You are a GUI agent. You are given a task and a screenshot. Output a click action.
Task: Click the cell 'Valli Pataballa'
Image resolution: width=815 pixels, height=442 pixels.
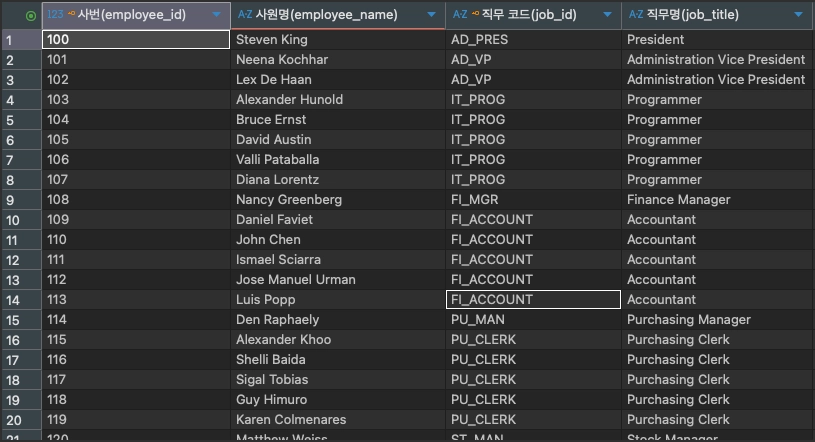point(338,160)
